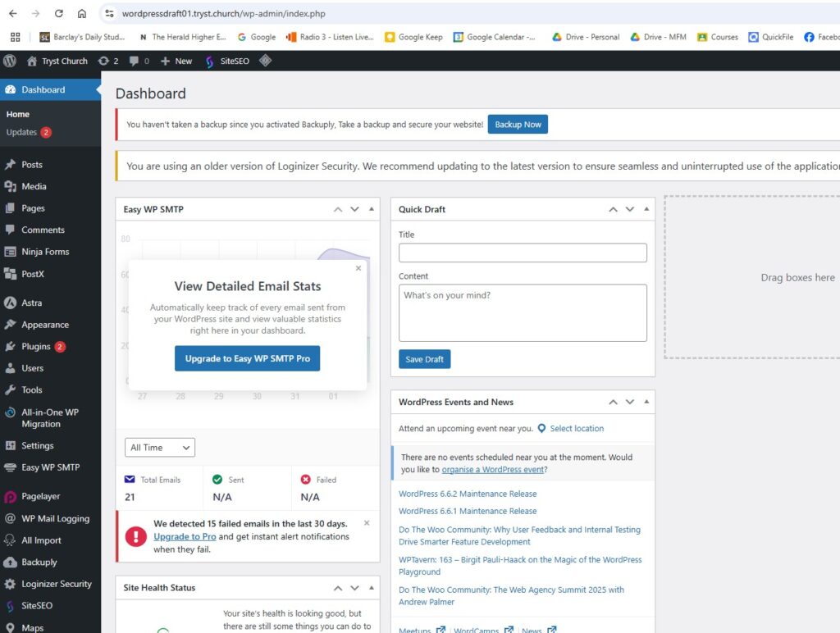Move Site Health Status widget down
The height and width of the screenshot is (633, 840).
[x=354, y=588]
